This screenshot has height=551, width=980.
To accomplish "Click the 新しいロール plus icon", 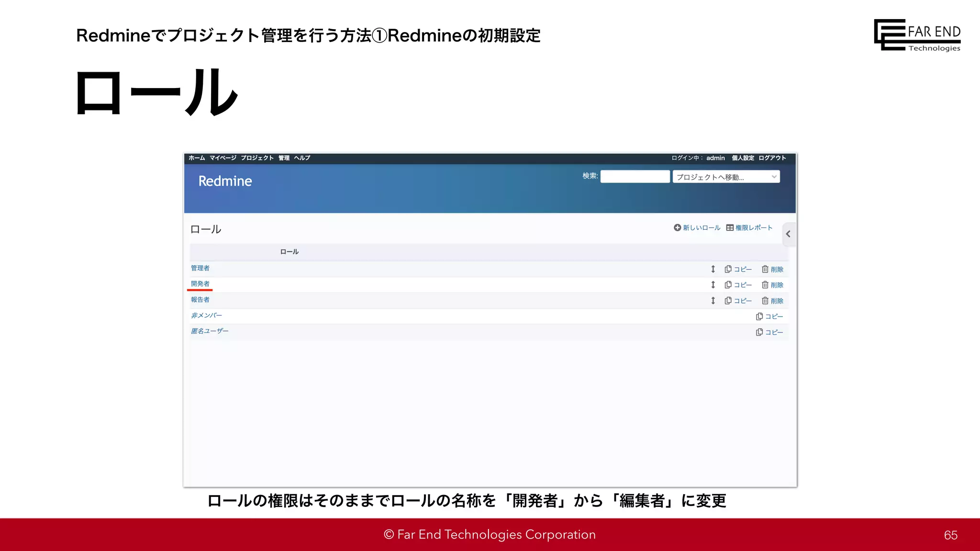I will click(x=677, y=228).
